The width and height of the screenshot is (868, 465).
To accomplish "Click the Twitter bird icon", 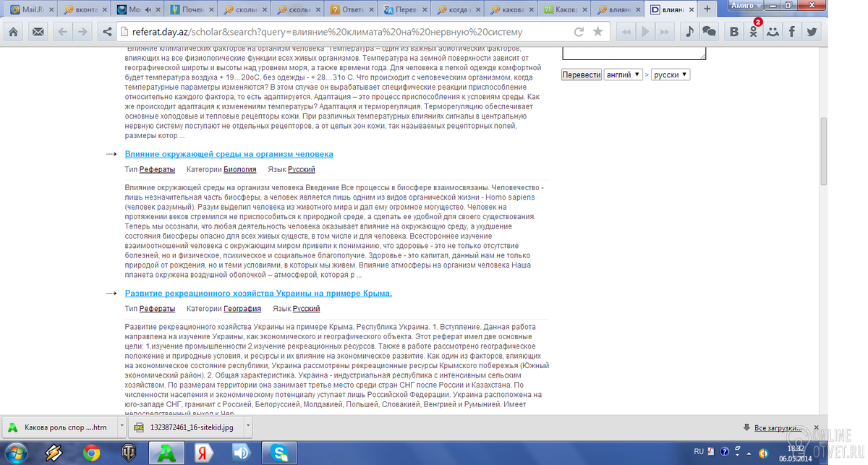I will [x=812, y=32].
